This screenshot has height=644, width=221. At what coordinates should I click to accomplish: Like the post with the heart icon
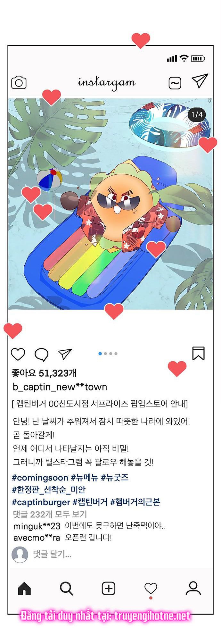point(18,354)
